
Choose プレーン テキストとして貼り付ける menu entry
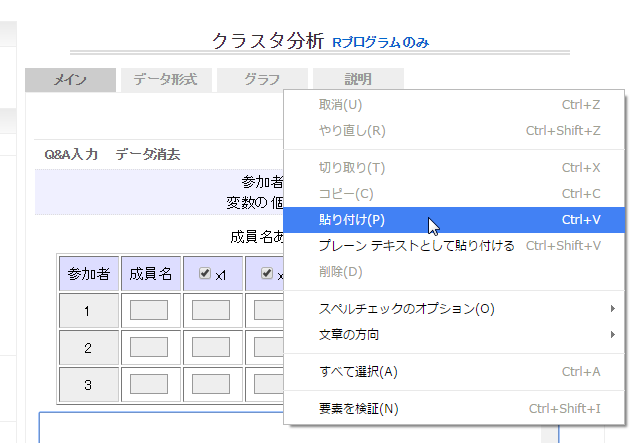[x=454, y=246]
